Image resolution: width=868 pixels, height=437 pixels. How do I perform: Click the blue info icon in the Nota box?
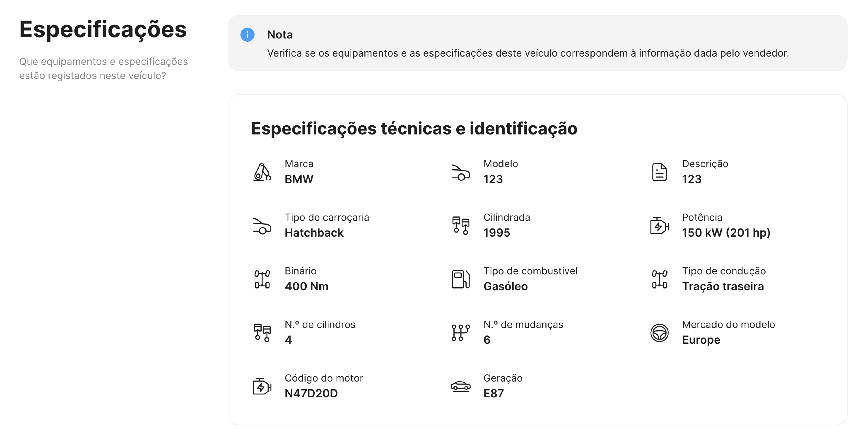coord(247,35)
